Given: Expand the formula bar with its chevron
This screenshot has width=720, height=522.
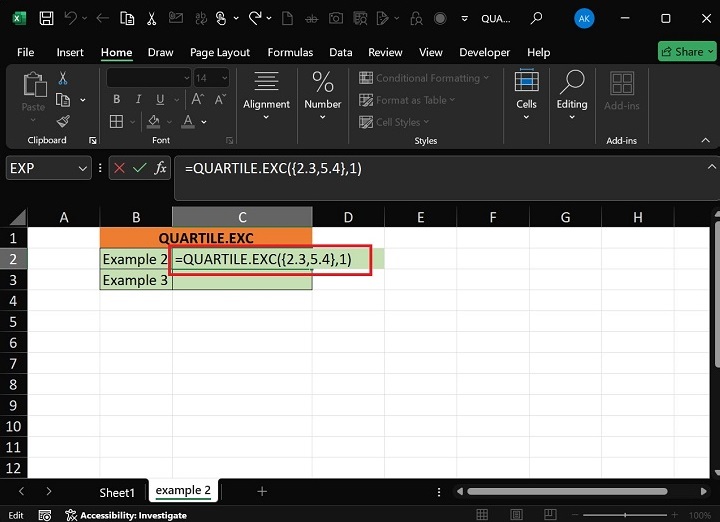Looking at the screenshot, I should pos(711,167).
